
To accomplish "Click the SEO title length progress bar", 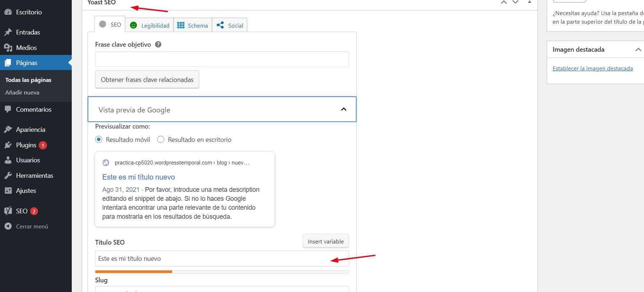I will 222,272.
